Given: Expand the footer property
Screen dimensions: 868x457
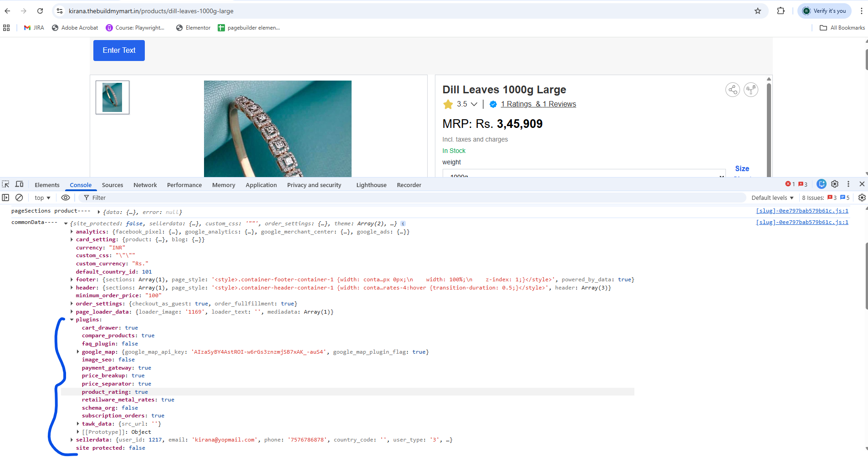Looking at the screenshot, I should (72, 279).
